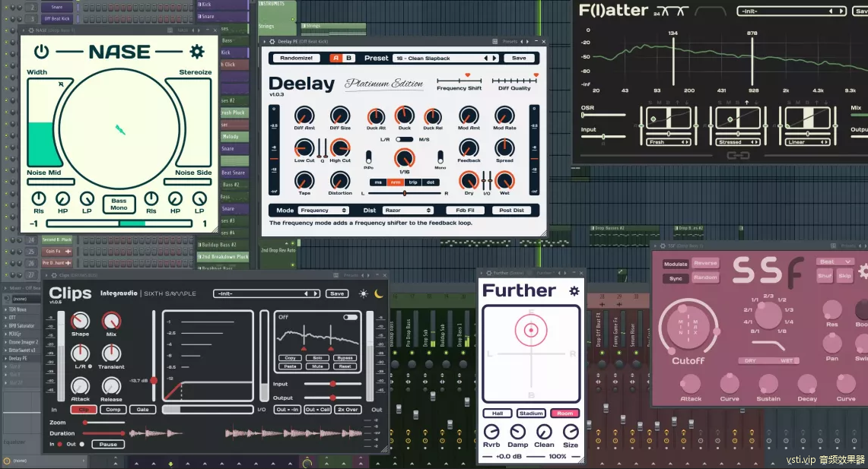Viewport: 868px width, 469px height.
Task: Toggle the Clips band split Off switch
Action: pyautogui.click(x=351, y=318)
